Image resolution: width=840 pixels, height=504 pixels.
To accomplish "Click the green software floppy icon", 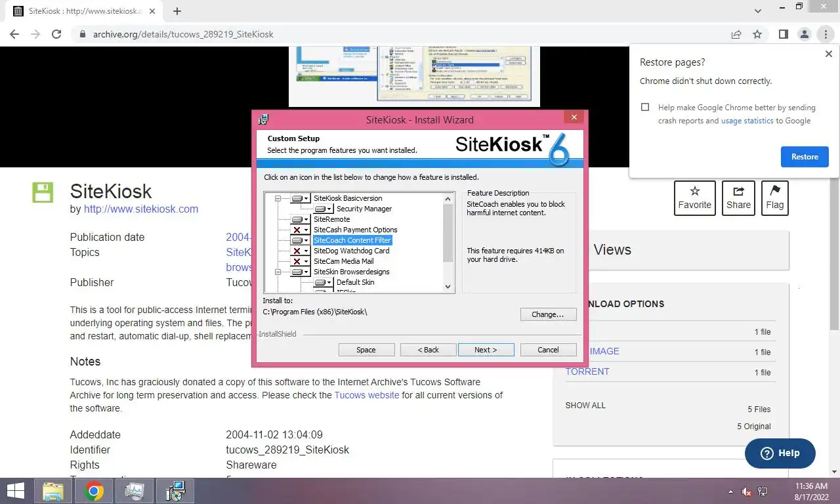I will click(43, 192).
